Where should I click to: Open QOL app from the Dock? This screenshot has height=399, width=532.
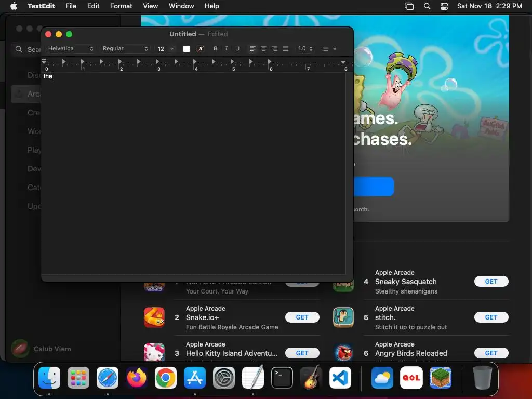coord(411,378)
